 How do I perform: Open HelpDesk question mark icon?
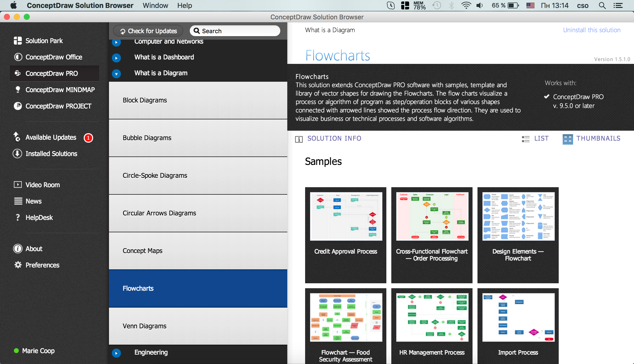pyautogui.click(x=18, y=217)
